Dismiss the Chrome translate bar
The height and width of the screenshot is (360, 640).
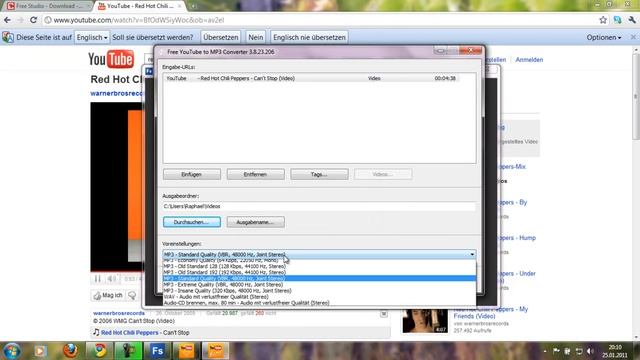tap(633, 37)
